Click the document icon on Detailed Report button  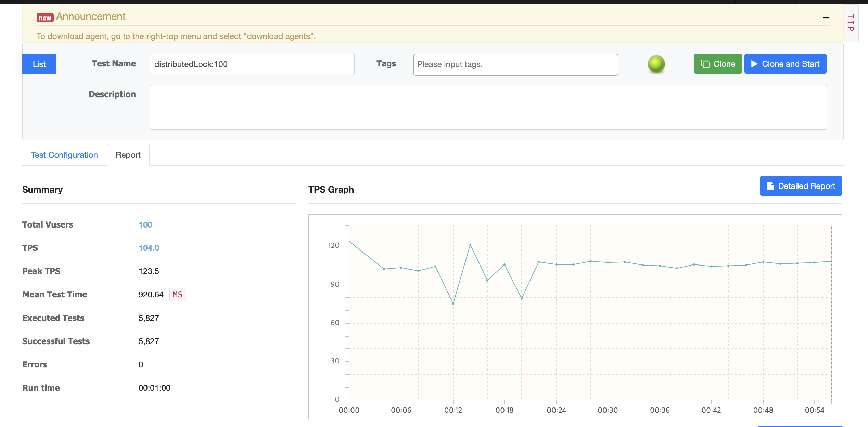pyautogui.click(x=770, y=186)
